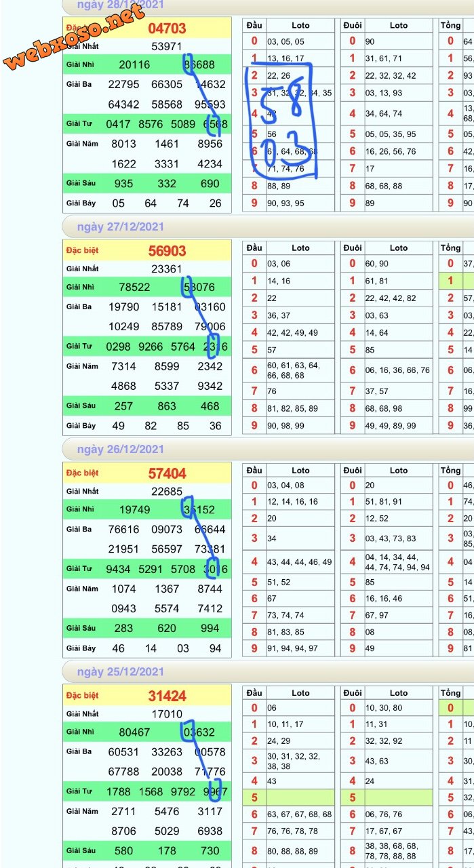Click special prize number 56903
474x868 pixels.
[167, 251]
